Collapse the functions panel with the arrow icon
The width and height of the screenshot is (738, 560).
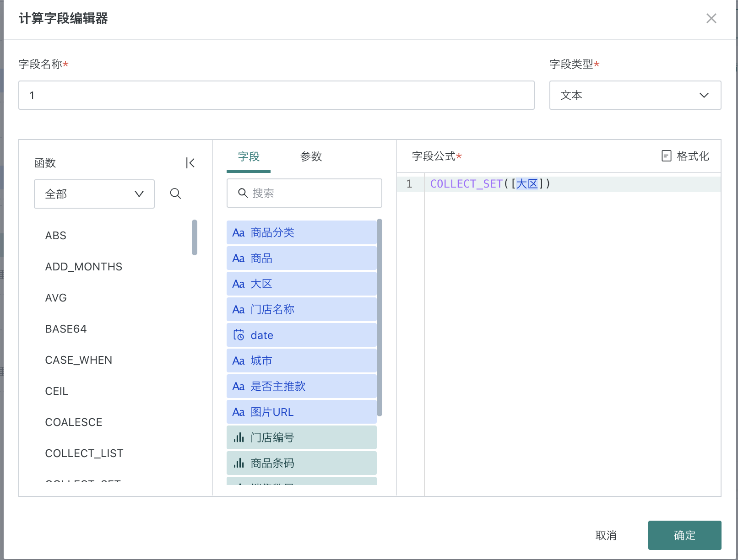[x=190, y=163]
